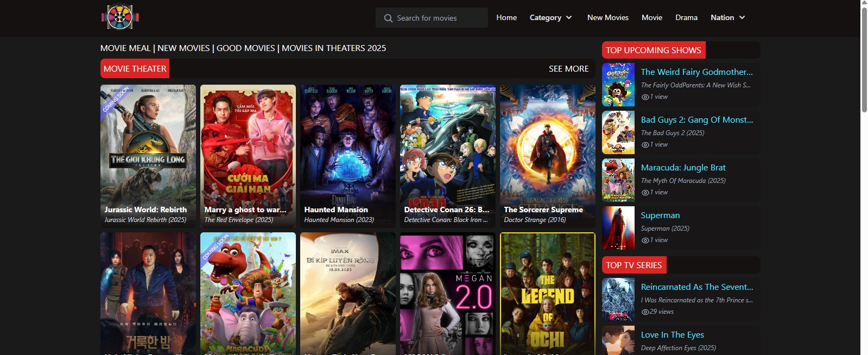
Task: Open the Superman title link
Action: click(x=660, y=215)
